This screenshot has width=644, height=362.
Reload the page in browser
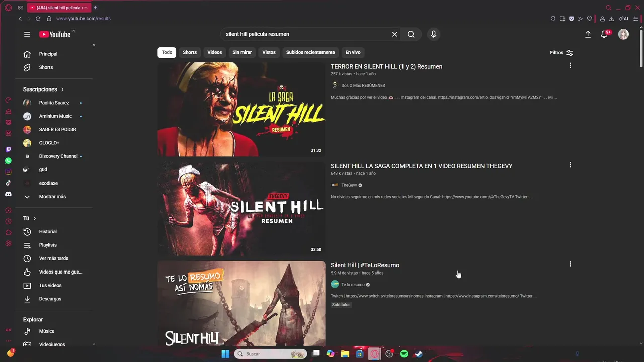click(38, 19)
